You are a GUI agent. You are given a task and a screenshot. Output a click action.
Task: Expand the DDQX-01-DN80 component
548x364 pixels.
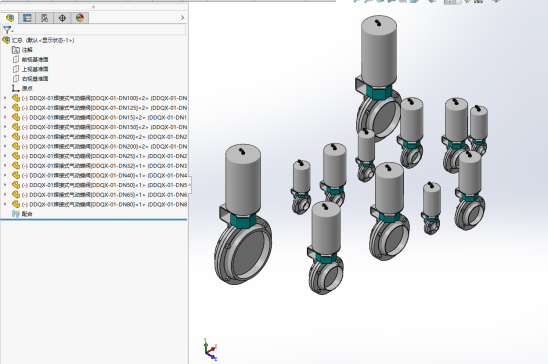coord(5,204)
